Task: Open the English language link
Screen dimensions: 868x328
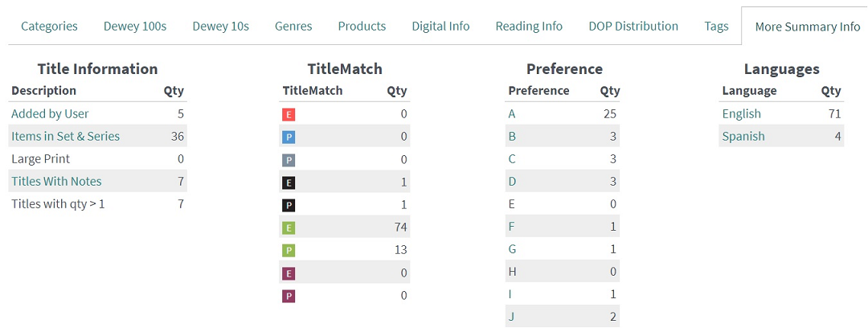Action: point(742,113)
